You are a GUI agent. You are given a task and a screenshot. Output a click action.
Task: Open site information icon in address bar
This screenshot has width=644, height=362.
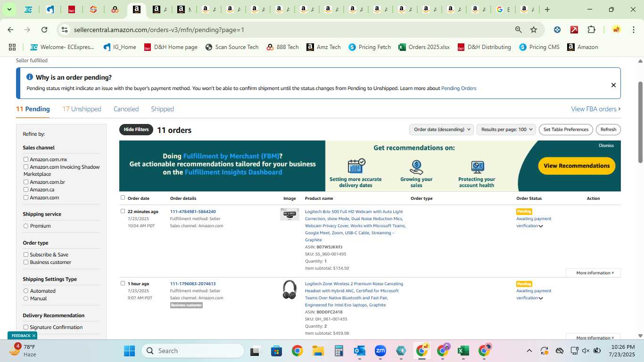tap(65, 30)
